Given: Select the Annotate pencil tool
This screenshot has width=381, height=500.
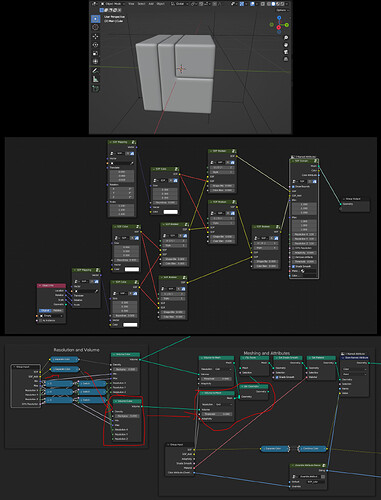Looking at the screenshot, I should 95,70.
